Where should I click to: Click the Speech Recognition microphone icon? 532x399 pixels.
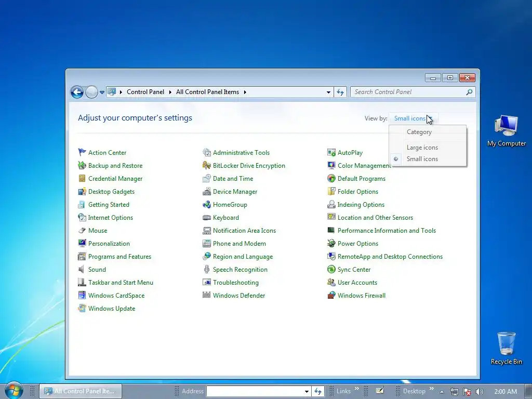click(206, 270)
